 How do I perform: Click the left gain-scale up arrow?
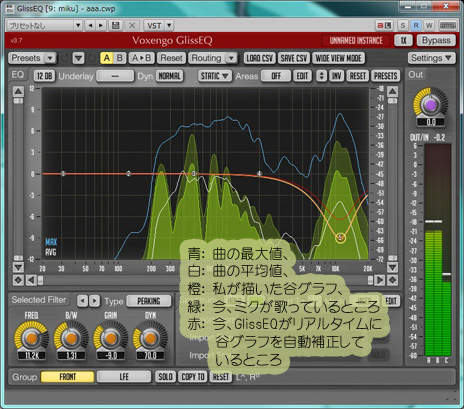click(18, 91)
